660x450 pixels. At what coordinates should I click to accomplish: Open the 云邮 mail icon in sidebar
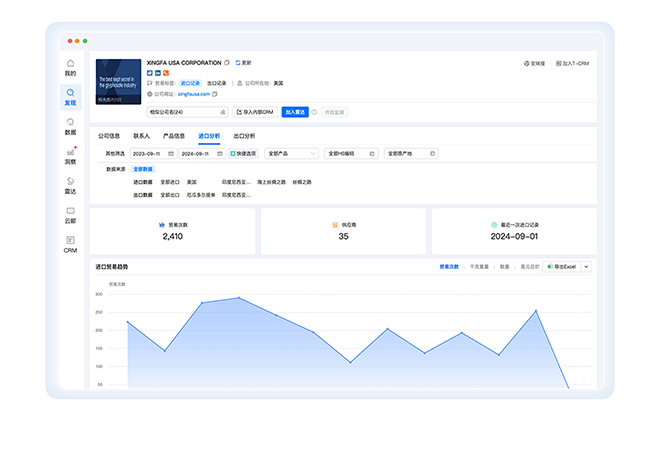point(70,211)
